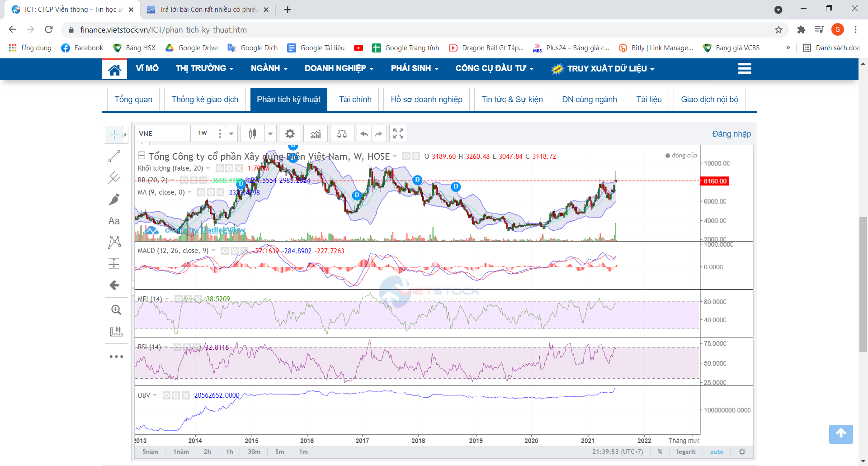Expand the interval options dropdown arrow
Screen dimensions: 868x466
pos(231,133)
